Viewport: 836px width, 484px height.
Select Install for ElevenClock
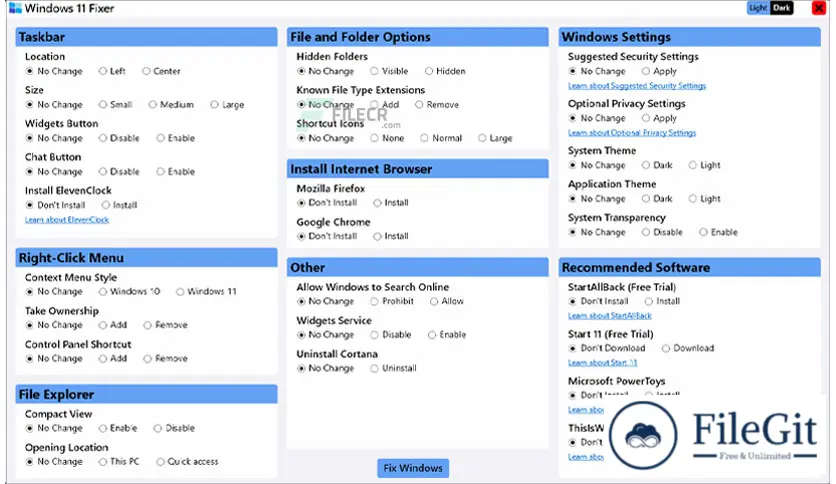point(119,205)
